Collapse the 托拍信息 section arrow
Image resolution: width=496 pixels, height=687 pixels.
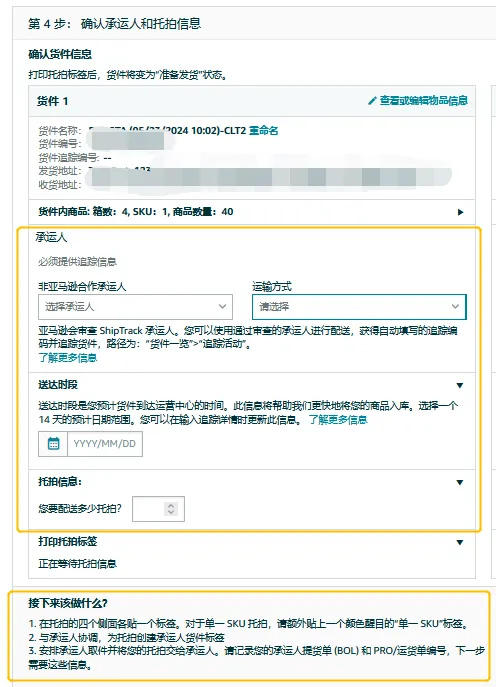click(x=460, y=482)
